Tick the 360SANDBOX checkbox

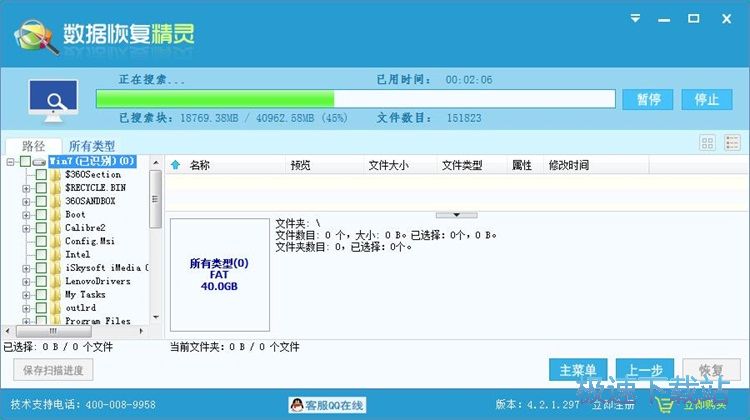click(41, 201)
